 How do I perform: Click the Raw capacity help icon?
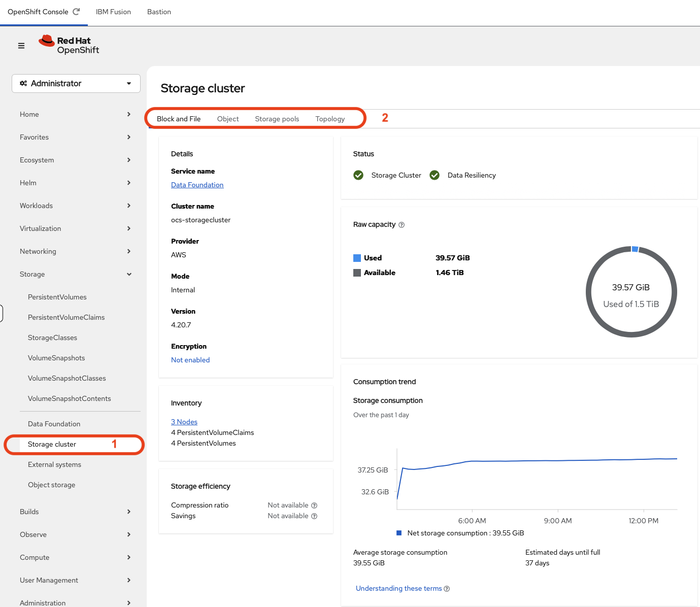[x=402, y=225]
